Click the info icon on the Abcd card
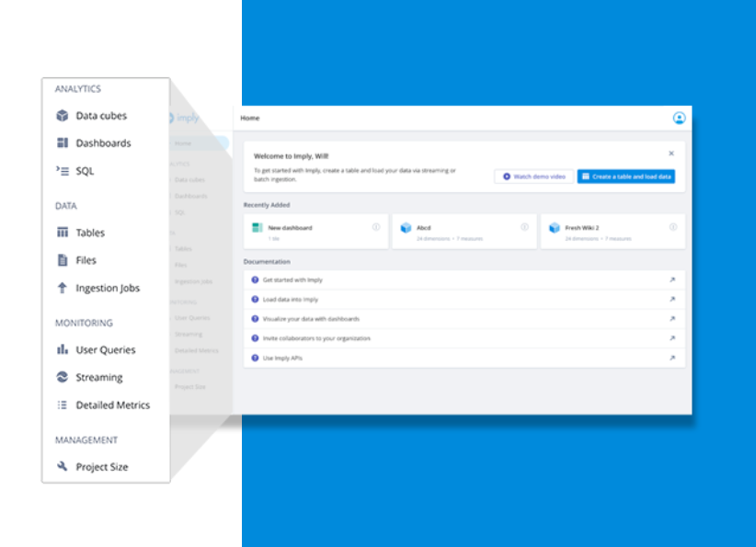Viewport: 756px width, 547px height. point(524,227)
